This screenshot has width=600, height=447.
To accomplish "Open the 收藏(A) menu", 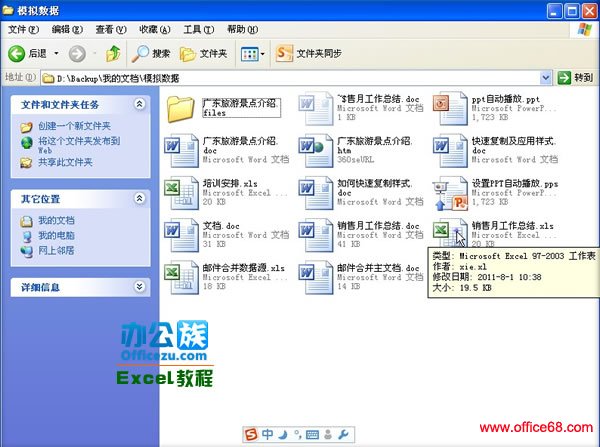I will [155, 29].
